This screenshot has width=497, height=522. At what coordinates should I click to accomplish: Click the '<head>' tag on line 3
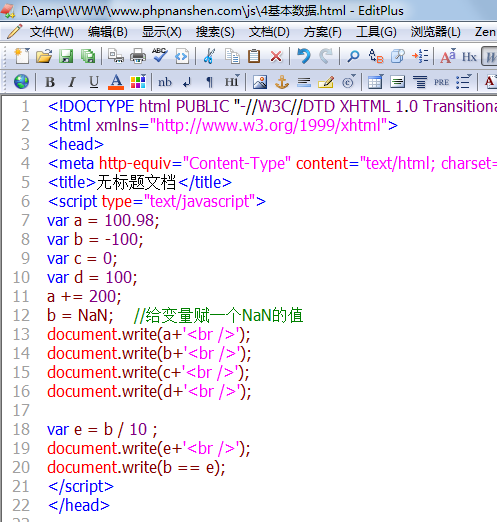tap(76, 145)
